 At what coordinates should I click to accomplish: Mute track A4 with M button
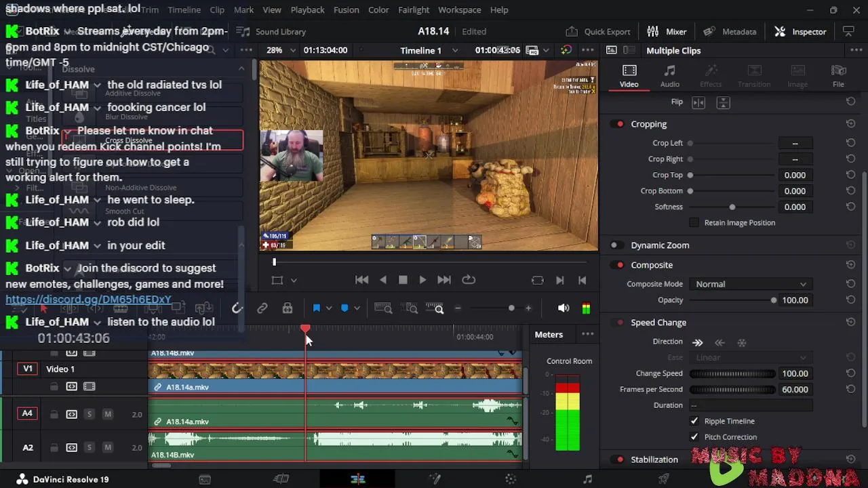pyautogui.click(x=107, y=414)
